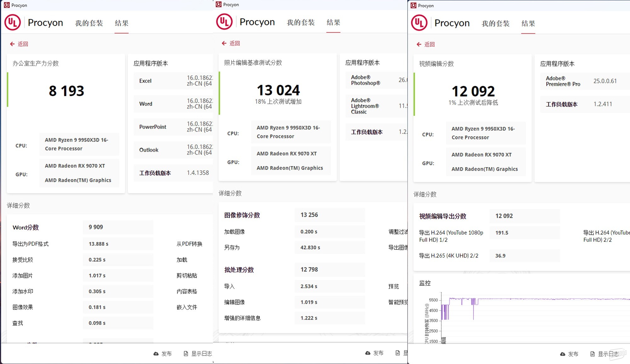Click the Excel version row

173,81
